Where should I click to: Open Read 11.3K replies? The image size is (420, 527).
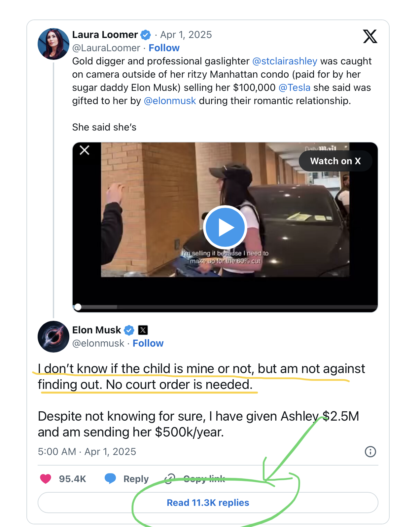tap(208, 503)
